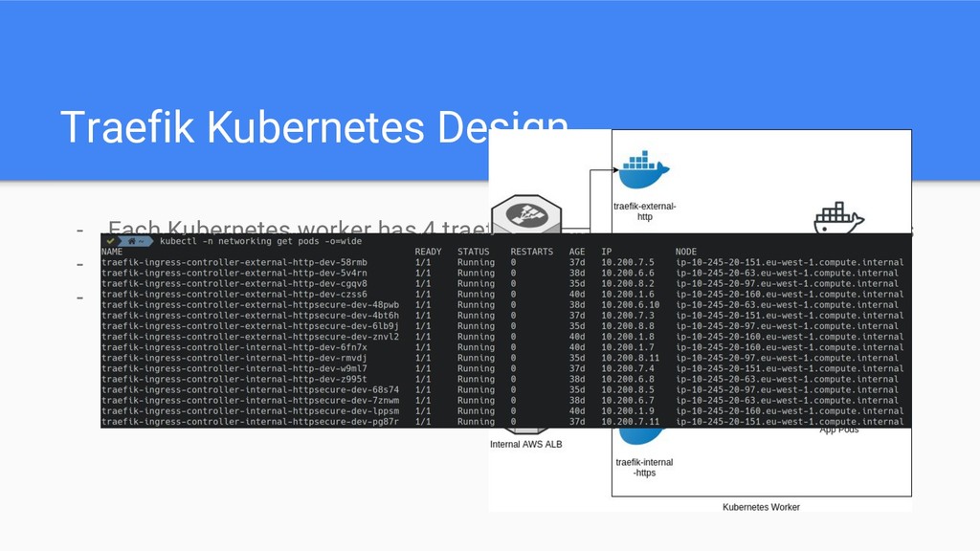Image resolution: width=980 pixels, height=551 pixels.
Task: Click the AGE column header
Action: tap(577, 252)
